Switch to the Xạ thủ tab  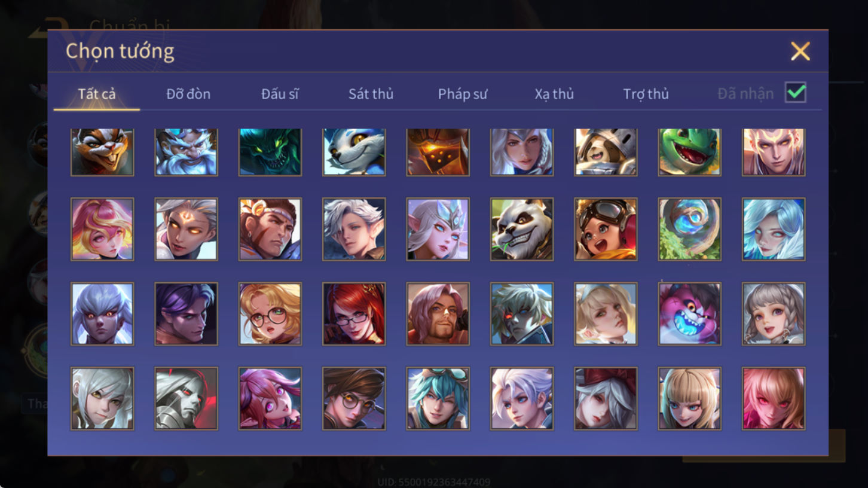pyautogui.click(x=554, y=94)
